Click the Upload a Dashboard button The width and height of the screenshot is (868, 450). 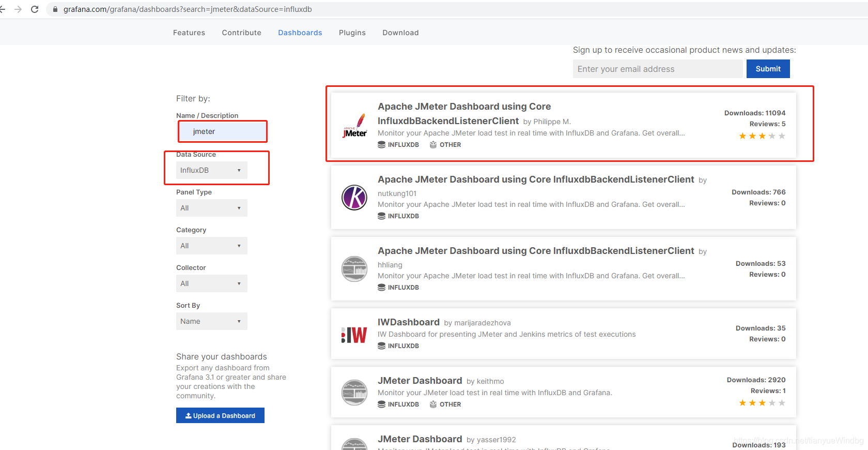pos(220,415)
